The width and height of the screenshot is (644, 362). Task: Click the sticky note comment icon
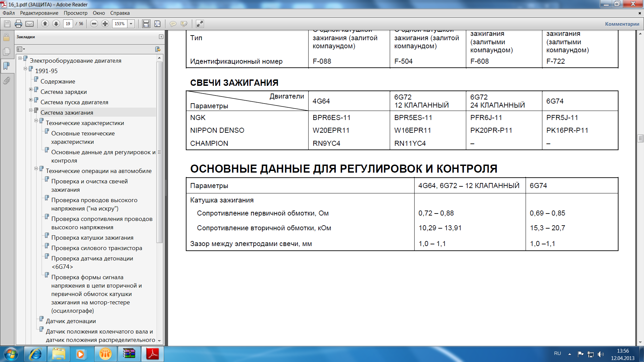[173, 24]
